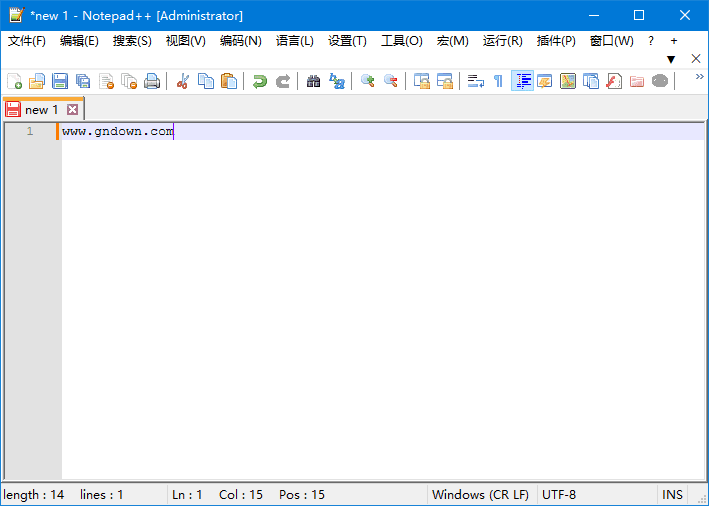The width and height of the screenshot is (709, 507).
Task: Open the ? help menu
Action: point(651,41)
